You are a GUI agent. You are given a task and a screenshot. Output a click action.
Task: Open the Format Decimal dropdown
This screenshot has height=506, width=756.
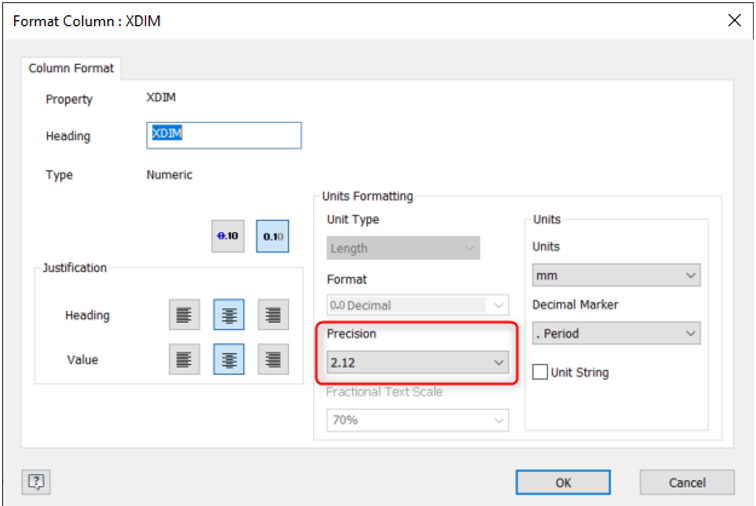(x=417, y=305)
